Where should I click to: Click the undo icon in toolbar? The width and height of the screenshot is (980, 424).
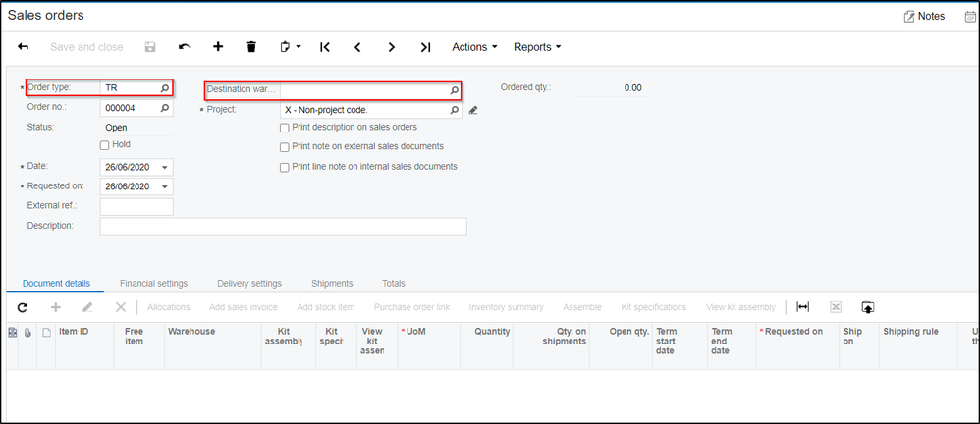pyautogui.click(x=184, y=47)
